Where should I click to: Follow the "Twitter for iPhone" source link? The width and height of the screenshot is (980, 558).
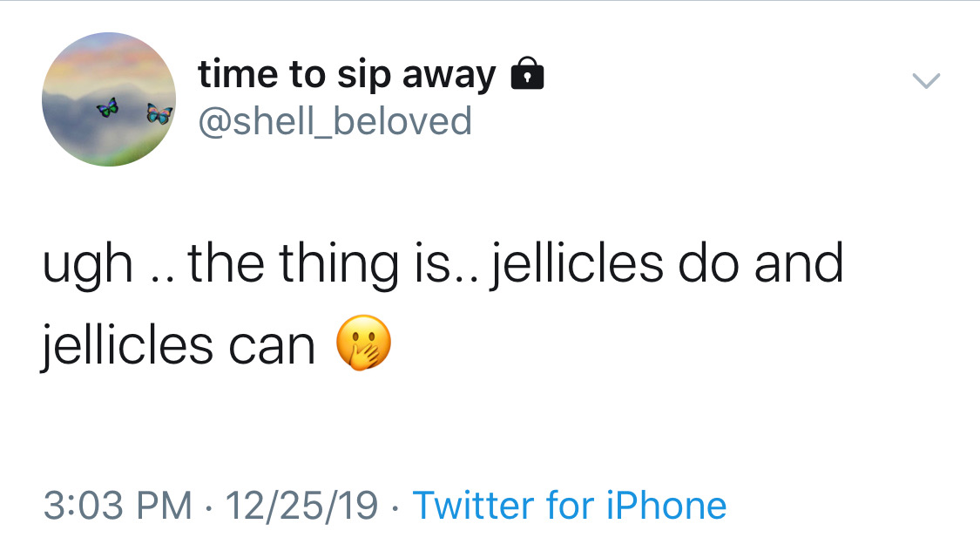(569, 505)
